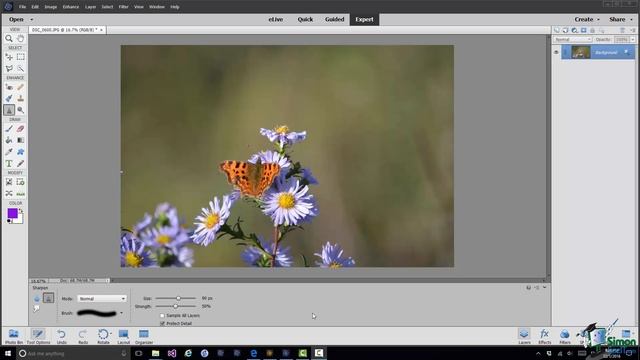Screen dimensions: 640x360
Task: Select the Paint Bucket tool
Action: (x=9, y=140)
